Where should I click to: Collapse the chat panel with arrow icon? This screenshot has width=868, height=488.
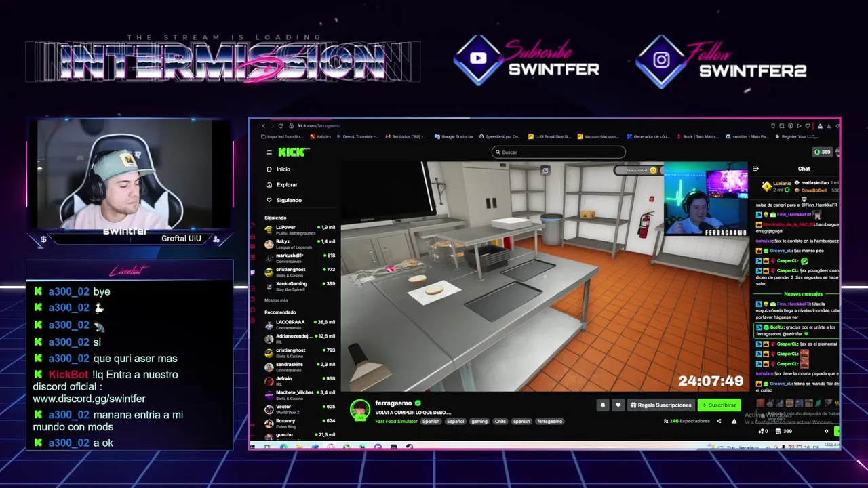pyautogui.click(x=756, y=169)
